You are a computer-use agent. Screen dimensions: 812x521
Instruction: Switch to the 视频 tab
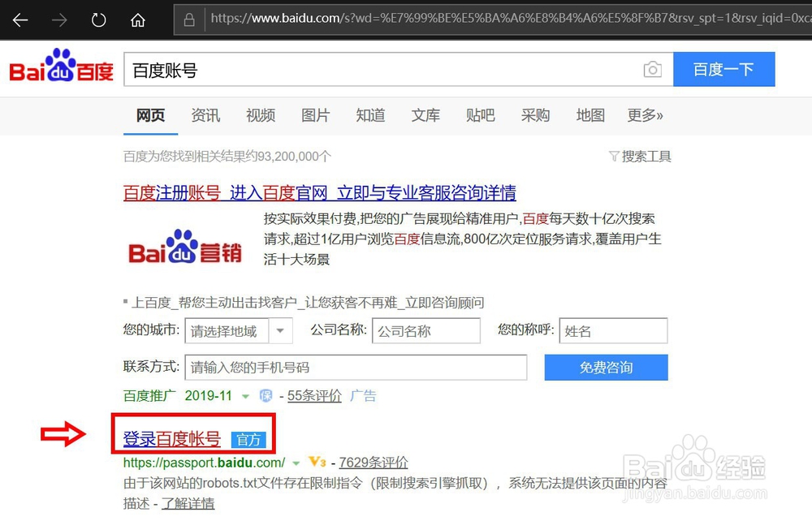[261, 115]
